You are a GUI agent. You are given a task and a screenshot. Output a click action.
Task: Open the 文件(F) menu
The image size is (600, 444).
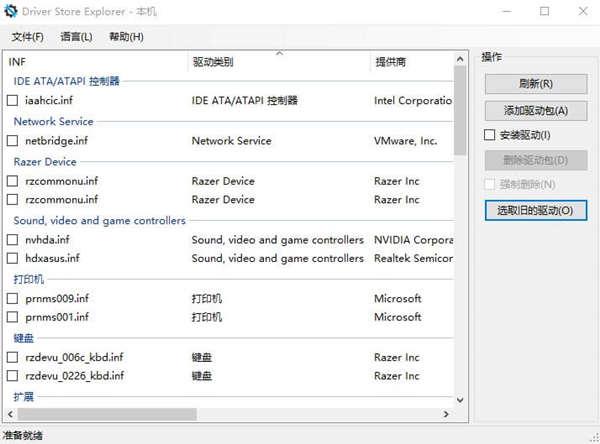point(28,37)
